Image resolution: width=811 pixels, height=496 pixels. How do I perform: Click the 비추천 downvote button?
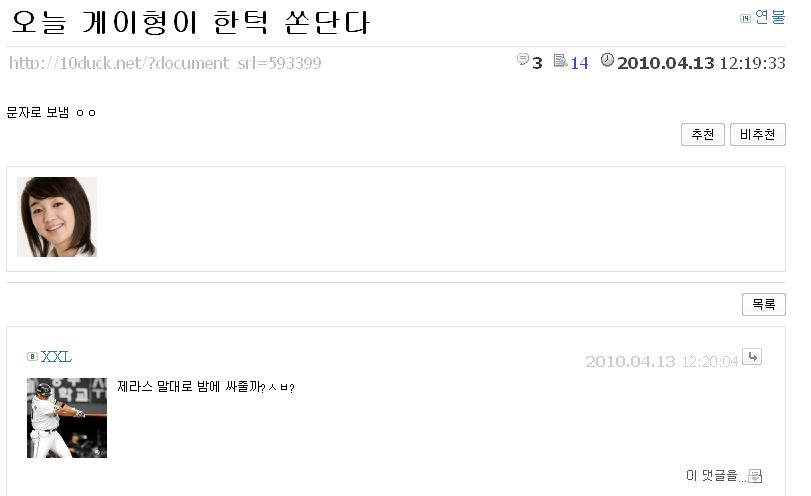point(758,134)
